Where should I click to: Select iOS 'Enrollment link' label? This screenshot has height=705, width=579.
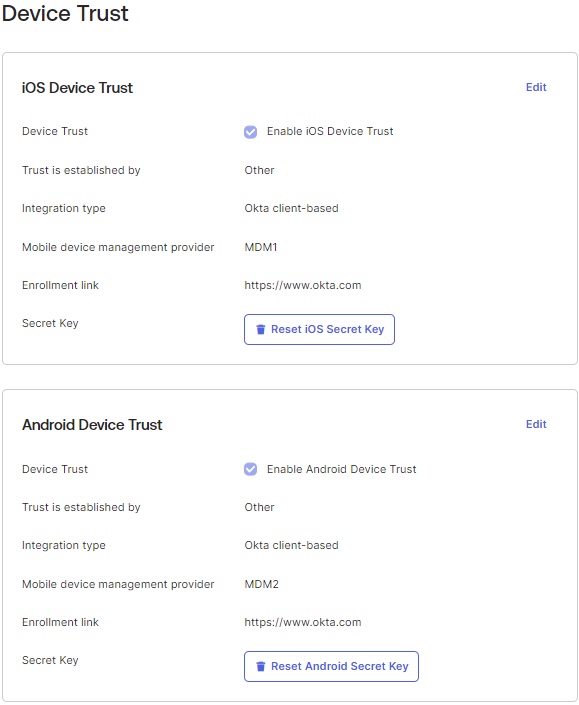[x=60, y=286]
